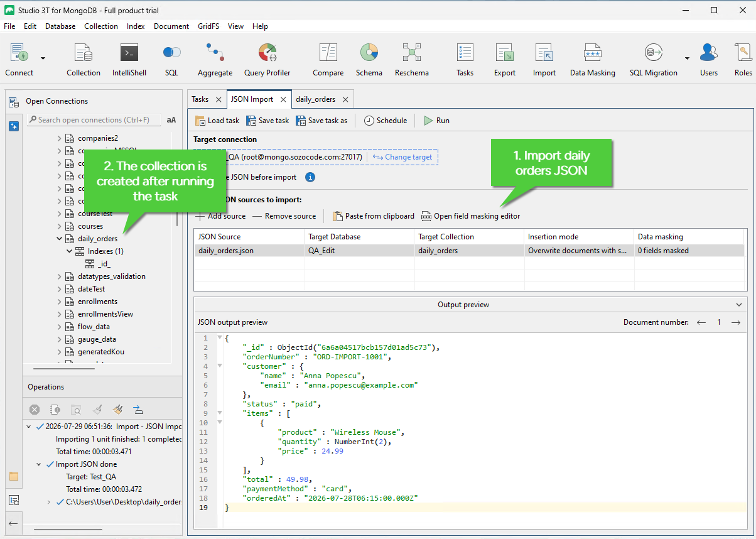Focus the Search open connections field
Viewport: 756px width, 539px height.
(x=94, y=119)
